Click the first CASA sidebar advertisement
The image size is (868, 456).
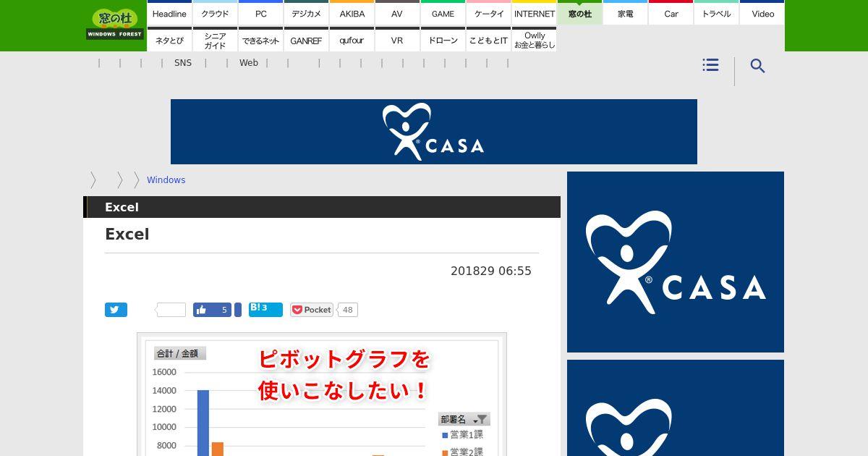[676, 262]
